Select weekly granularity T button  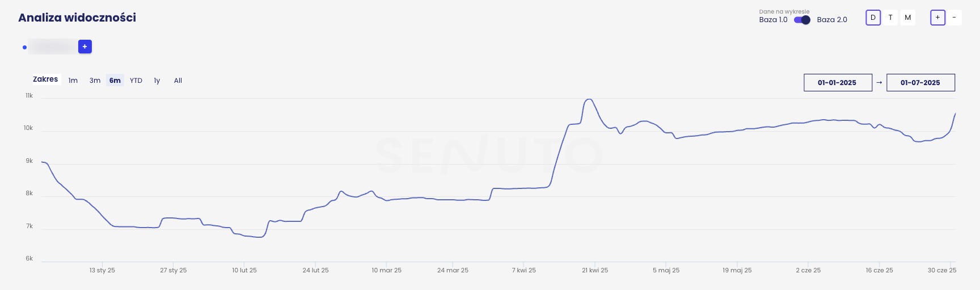point(890,18)
